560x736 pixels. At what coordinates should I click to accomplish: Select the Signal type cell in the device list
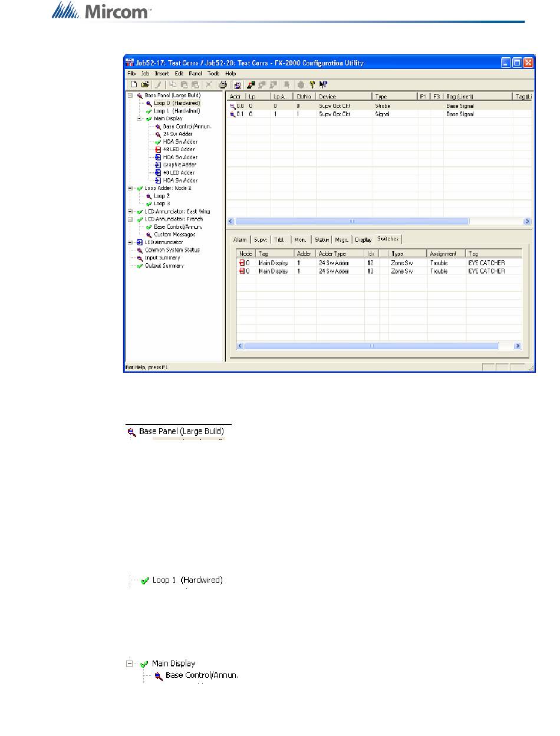tap(382, 114)
